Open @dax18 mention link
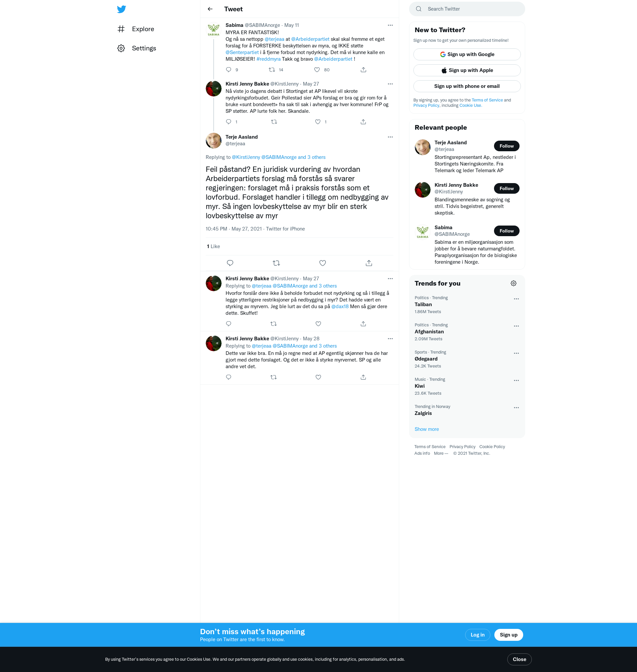The image size is (637, 672). (x=340, y=306)
